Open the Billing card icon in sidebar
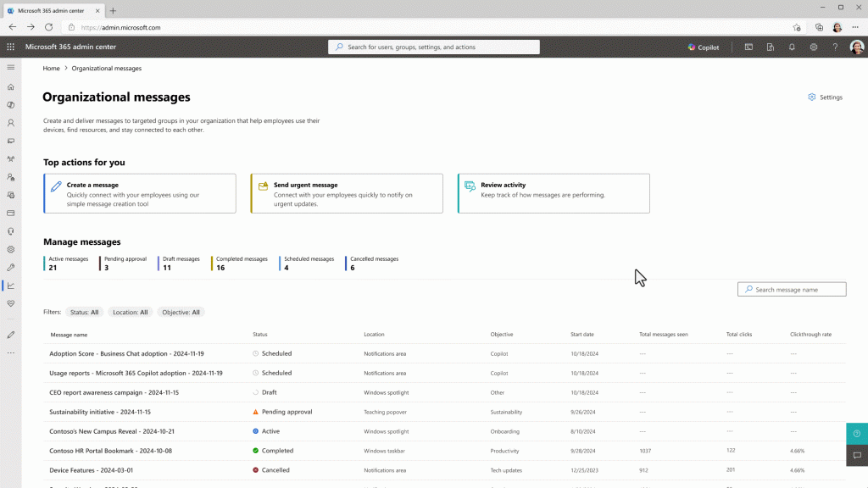 point(10,213)
